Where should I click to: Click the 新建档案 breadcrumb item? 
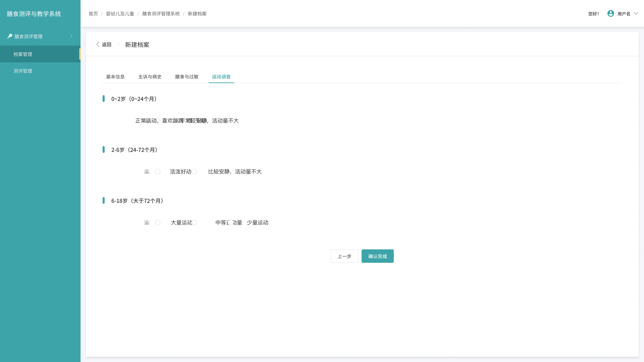pos(197,14)
